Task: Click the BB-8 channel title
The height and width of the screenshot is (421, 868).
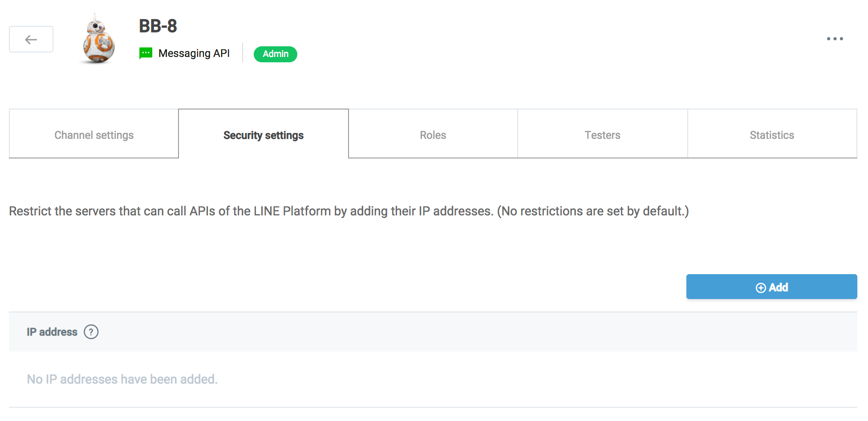Action: pos(158,26)
